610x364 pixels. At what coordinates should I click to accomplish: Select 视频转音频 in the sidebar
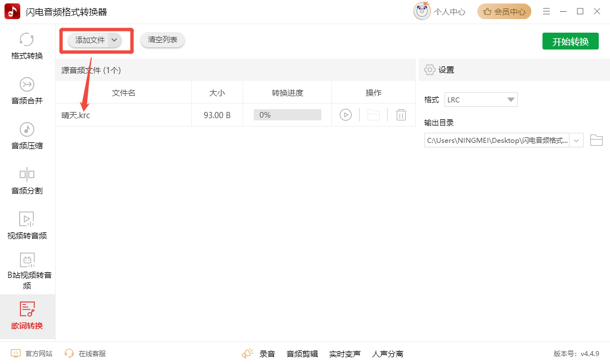click(27, 226)
